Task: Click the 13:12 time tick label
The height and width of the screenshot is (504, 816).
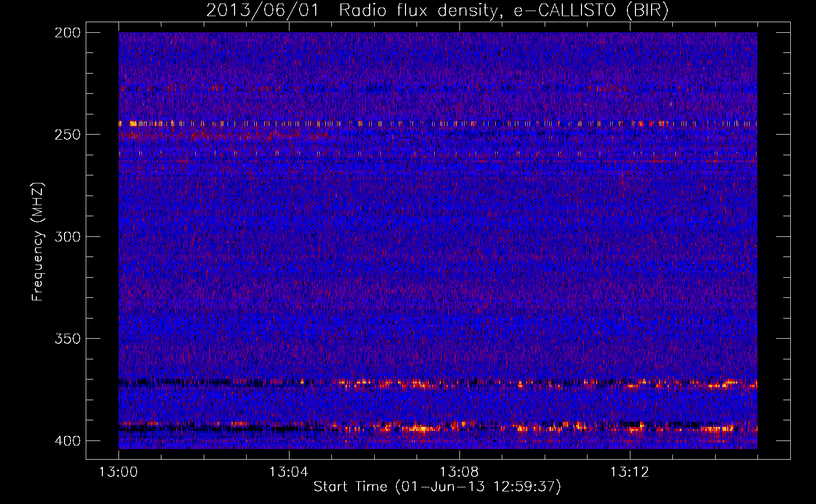Action: [629, 472]
